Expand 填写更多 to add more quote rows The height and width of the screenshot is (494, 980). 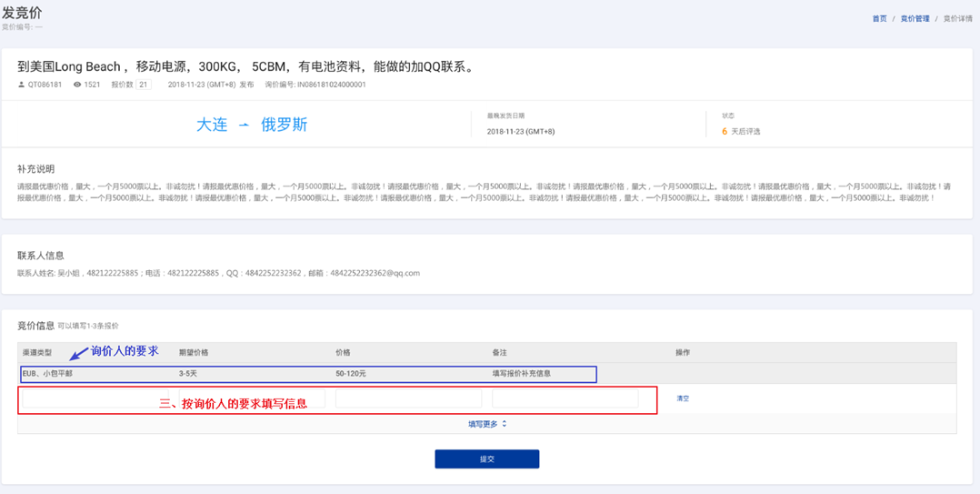point(487,424)
